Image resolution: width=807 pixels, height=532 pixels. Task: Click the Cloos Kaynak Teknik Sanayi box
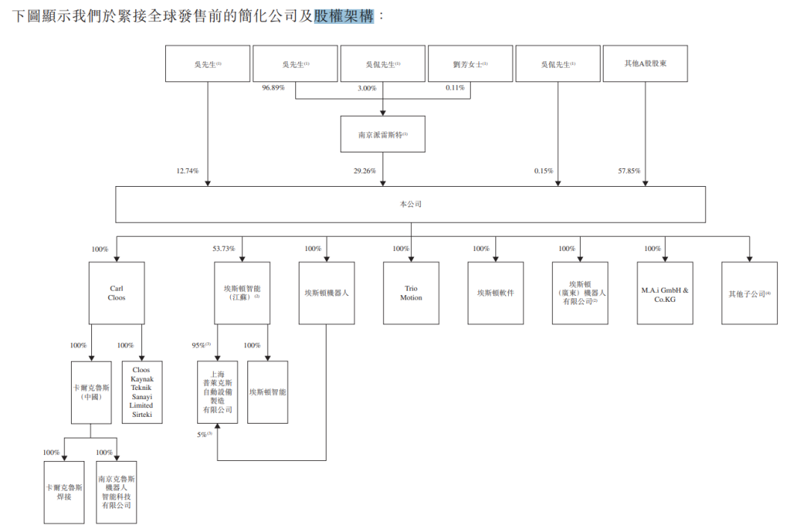141,392
